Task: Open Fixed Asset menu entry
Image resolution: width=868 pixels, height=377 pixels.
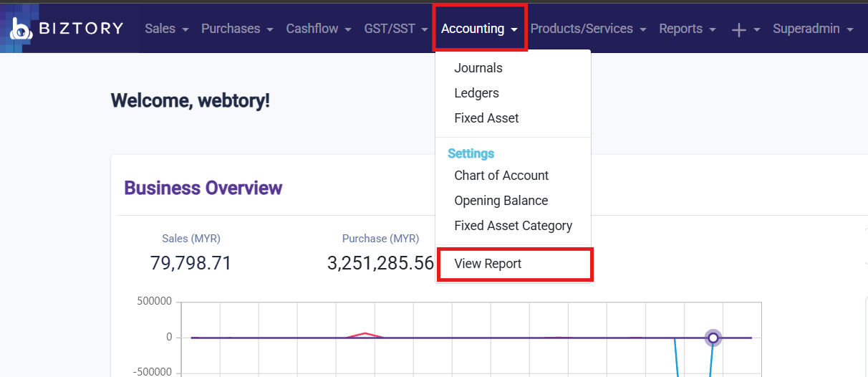Action: coord(486,118)
